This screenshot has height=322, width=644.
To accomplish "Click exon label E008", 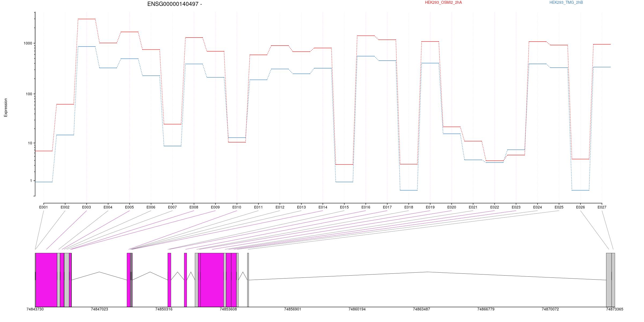I will 194,207.
